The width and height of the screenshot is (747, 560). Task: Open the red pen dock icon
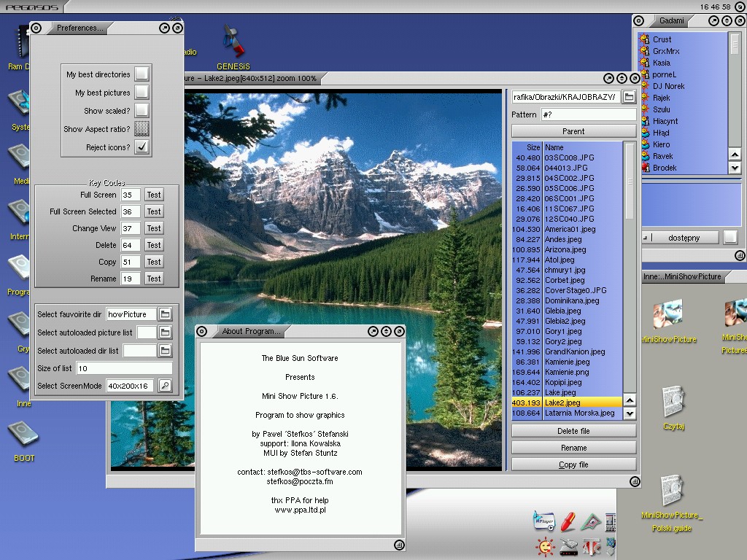pyautogui.click(x=568, y=522)
